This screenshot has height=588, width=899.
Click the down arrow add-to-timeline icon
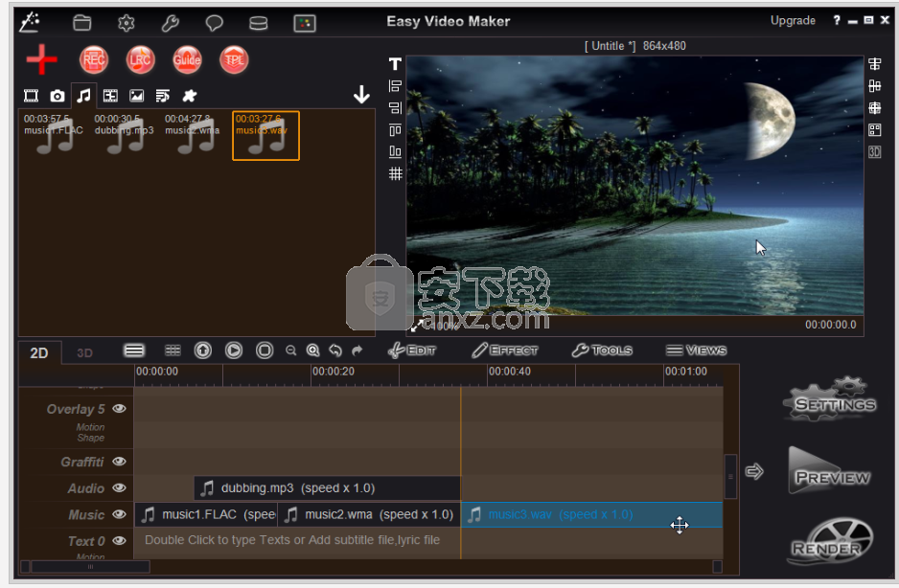point(361,94)
